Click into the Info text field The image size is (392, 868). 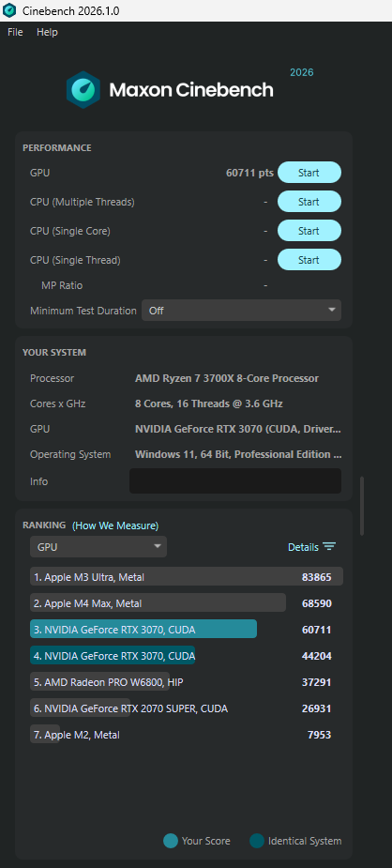pos(235,481)
